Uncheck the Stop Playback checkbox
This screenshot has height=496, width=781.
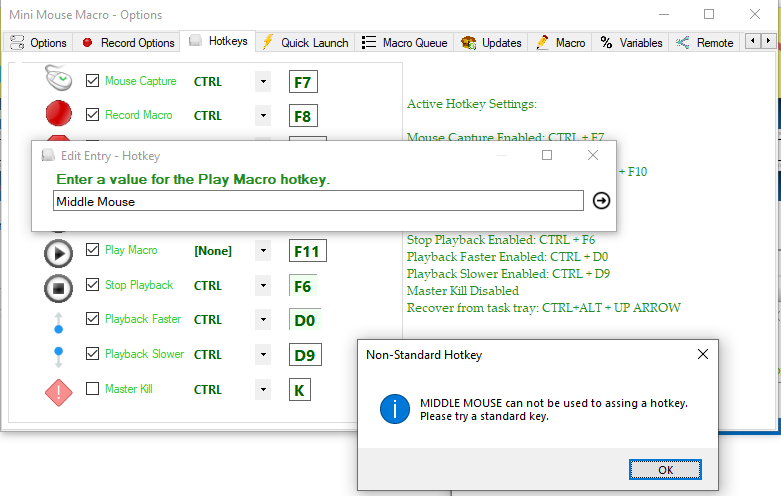[93, 284]
